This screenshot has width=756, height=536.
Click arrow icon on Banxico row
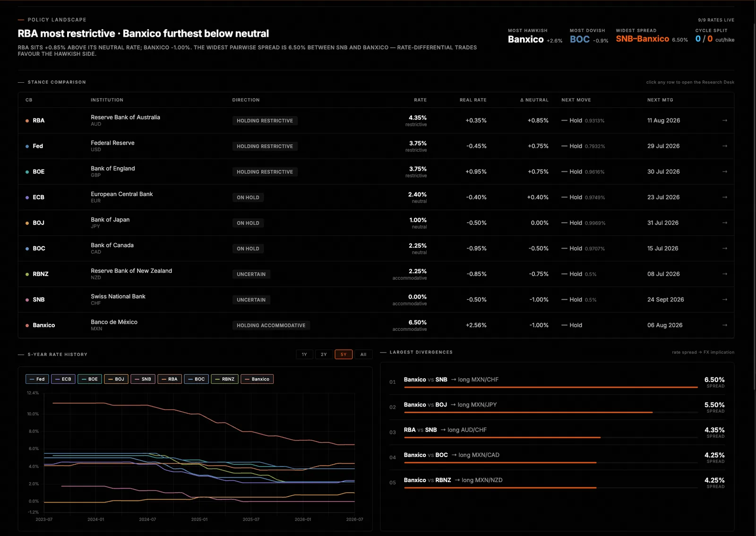tap(724, 325)
